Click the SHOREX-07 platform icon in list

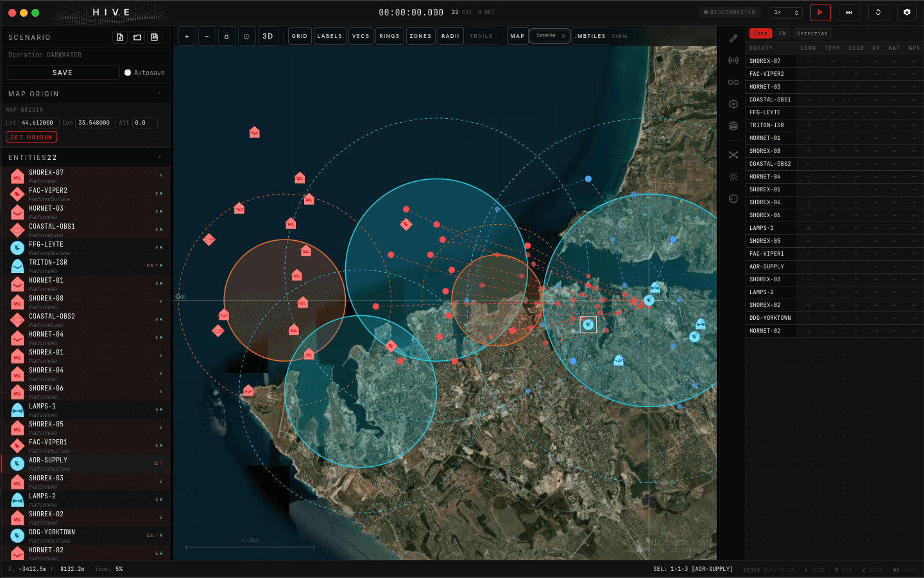[x=17, y=176]
